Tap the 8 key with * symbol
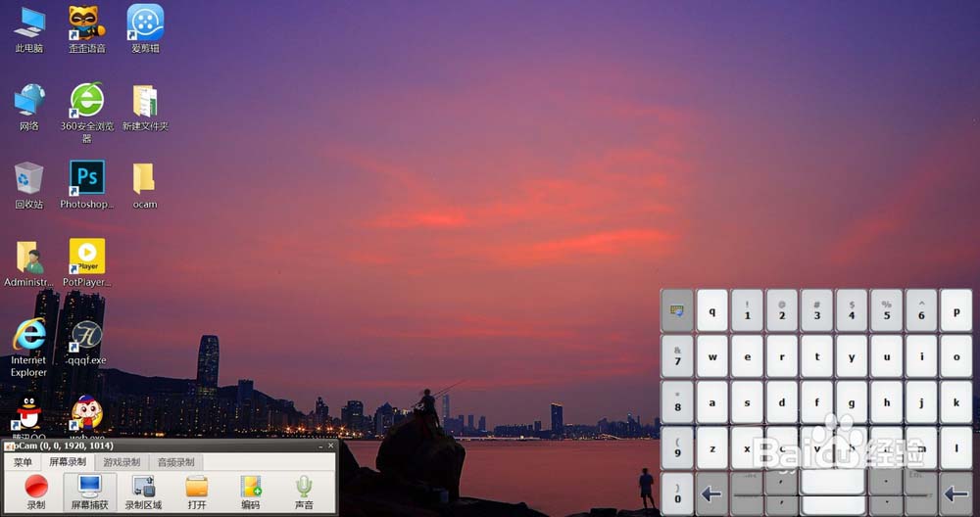Screen dimensions: 980x517 [677, 402]
